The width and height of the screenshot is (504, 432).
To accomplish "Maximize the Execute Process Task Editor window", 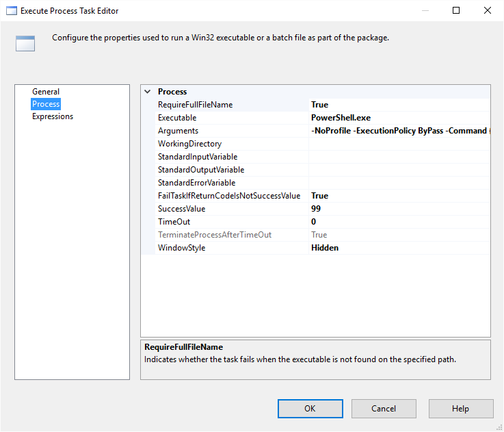I will pos(455,10).
